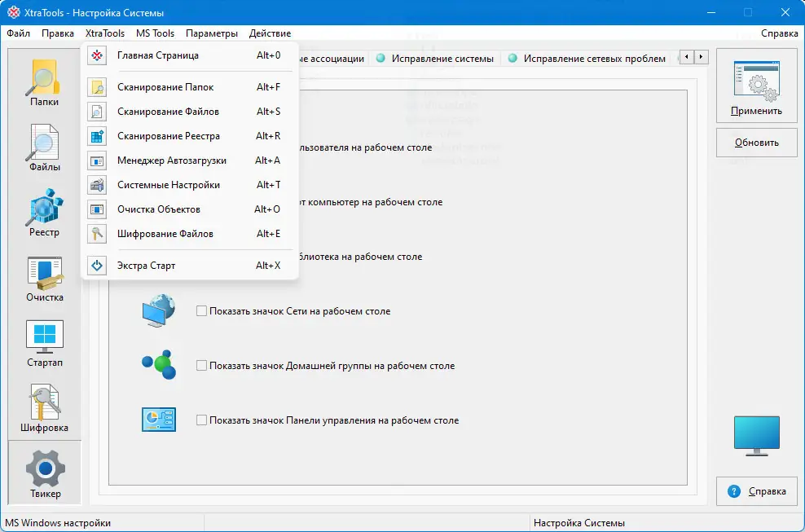The height and width of the screenshot is (532, 805).
Task: Choose Сканирование Файлов menu entry
Action: pyautogui.click(x=190, y=112)
